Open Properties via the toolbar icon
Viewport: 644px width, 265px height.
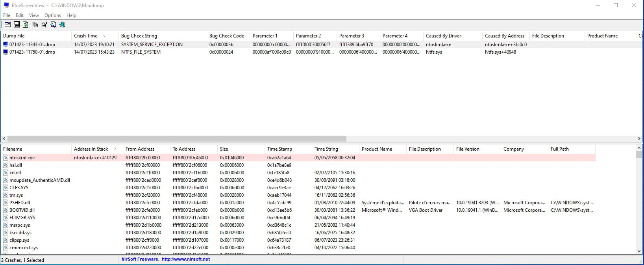44,24
